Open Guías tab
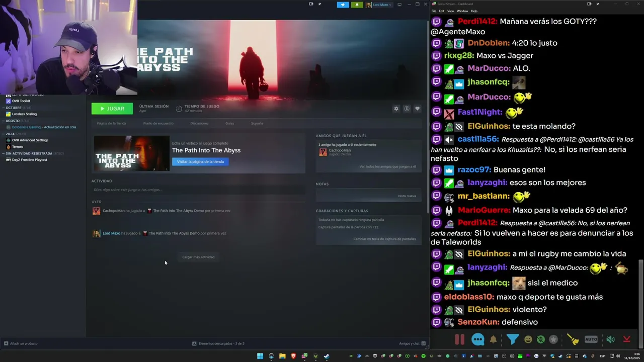The image size is (644, 362). tap(229, 123)
